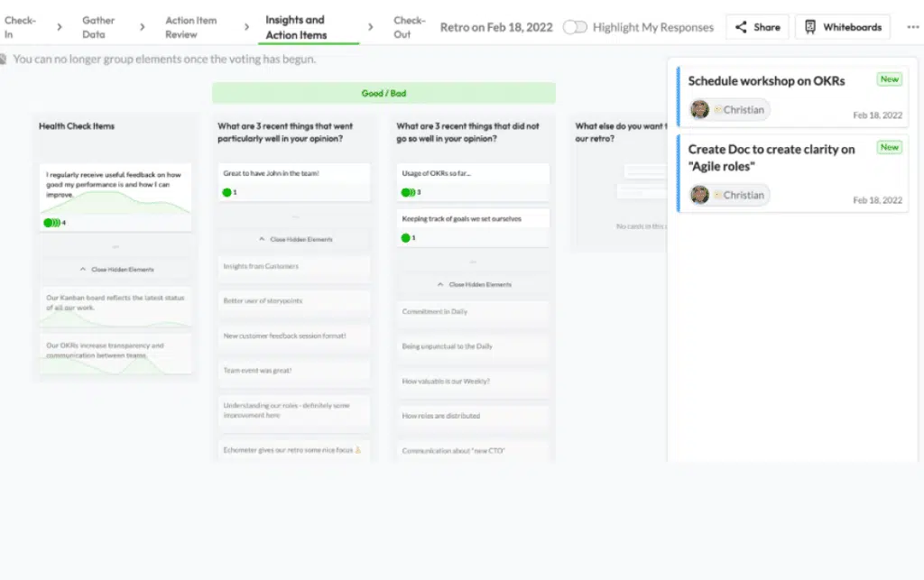Click Christian assignee on Agile roles item
The height and width of the screenshot is (580, 924).
[x=729, y=195]
